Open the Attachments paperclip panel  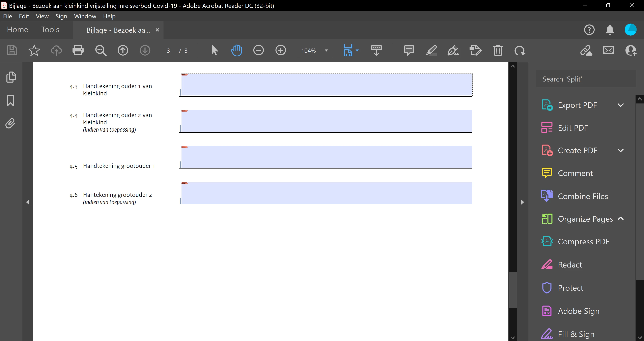pos(10,123)
